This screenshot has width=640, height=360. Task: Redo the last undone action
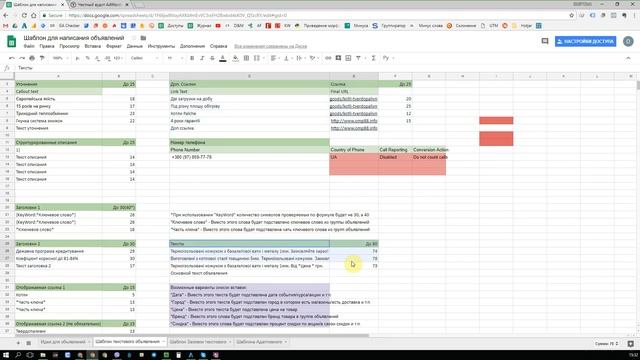click(x=22, y=58)
